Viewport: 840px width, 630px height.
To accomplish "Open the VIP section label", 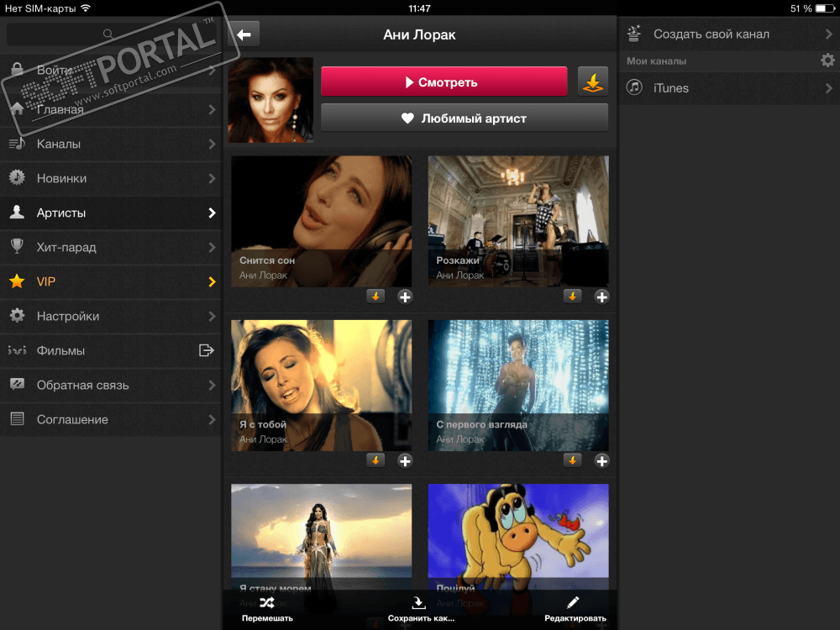I will [46, 281].
